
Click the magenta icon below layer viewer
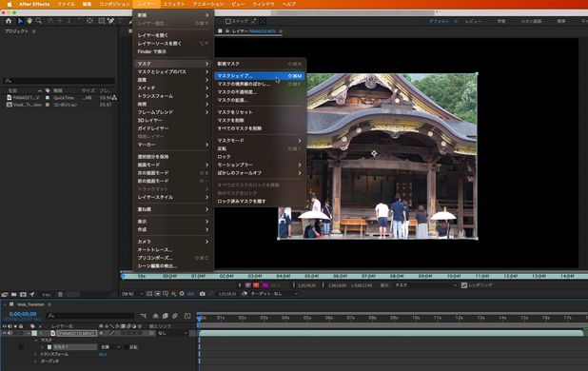tap(265, 285)
